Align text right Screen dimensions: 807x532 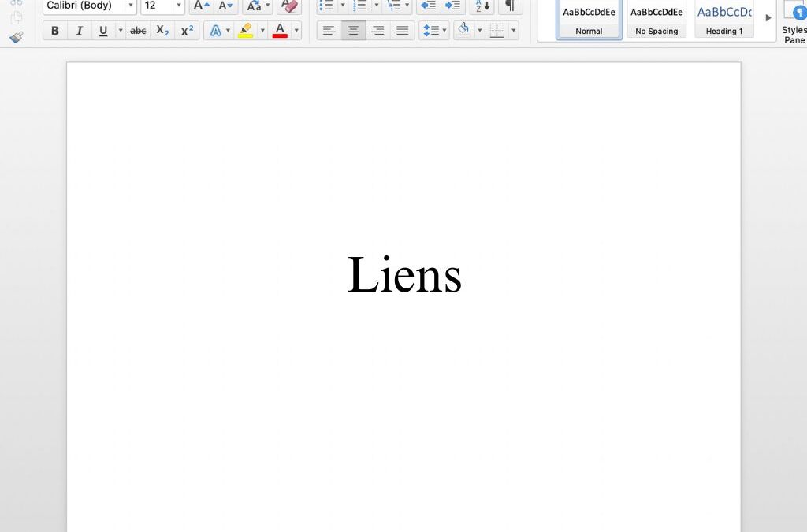point(377,31)
